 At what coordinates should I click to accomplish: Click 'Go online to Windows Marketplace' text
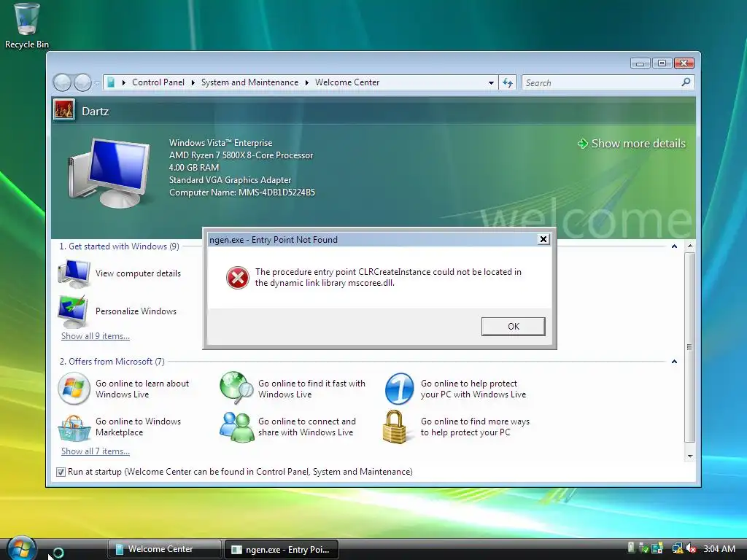pos(138,427)
